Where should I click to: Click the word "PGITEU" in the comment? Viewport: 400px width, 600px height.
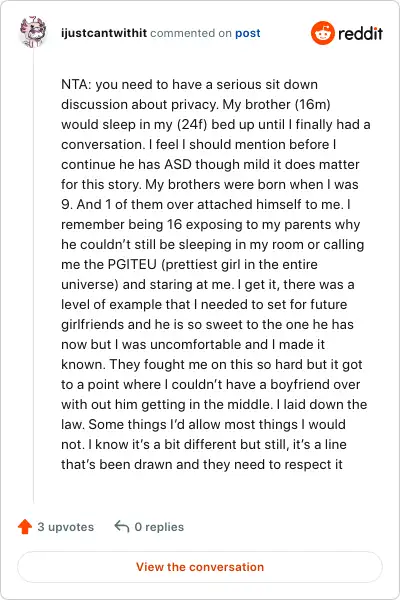[132, 264]
